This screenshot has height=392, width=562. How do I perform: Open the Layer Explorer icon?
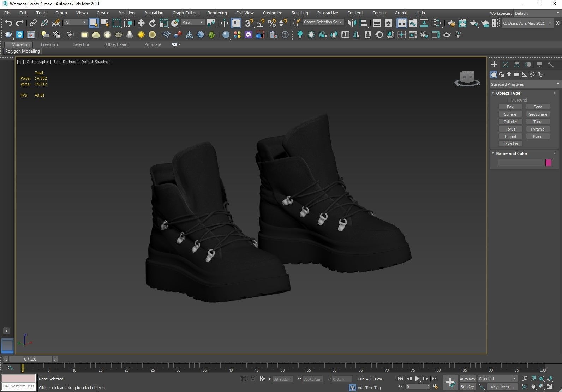(388, 23)
